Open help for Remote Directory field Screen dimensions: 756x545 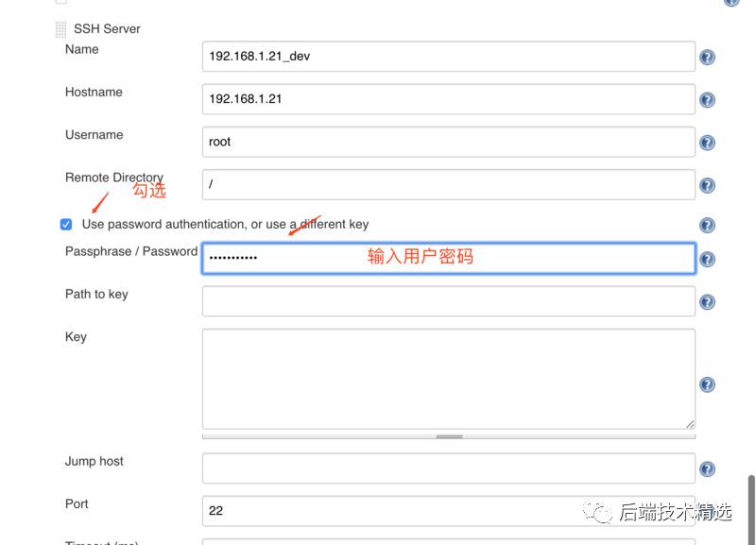[707, 185]
